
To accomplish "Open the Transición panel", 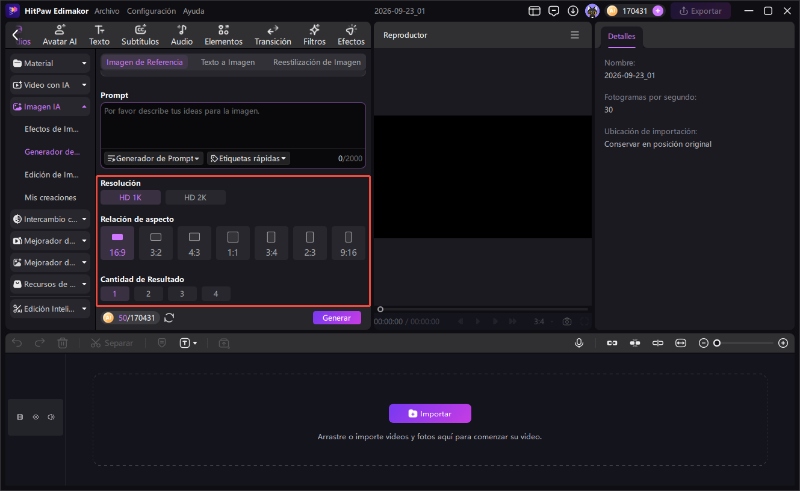I will [272, 35].
